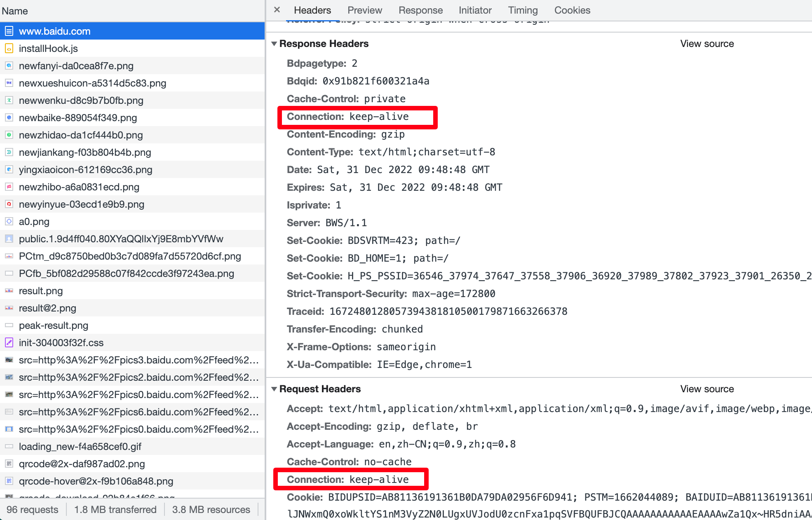Viewport: 812px width, 520px height.
Task: Click the Strict-Transport-Security header line
Action: point(391,294)
